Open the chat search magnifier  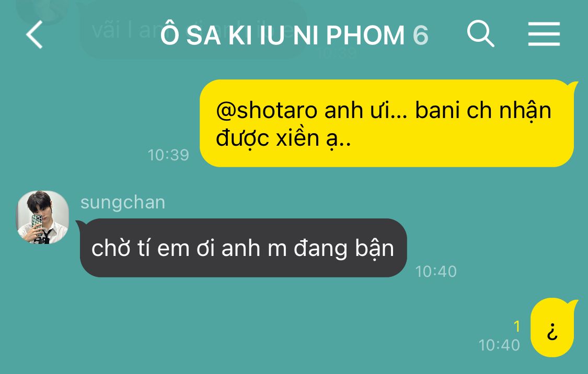(480, 33)
